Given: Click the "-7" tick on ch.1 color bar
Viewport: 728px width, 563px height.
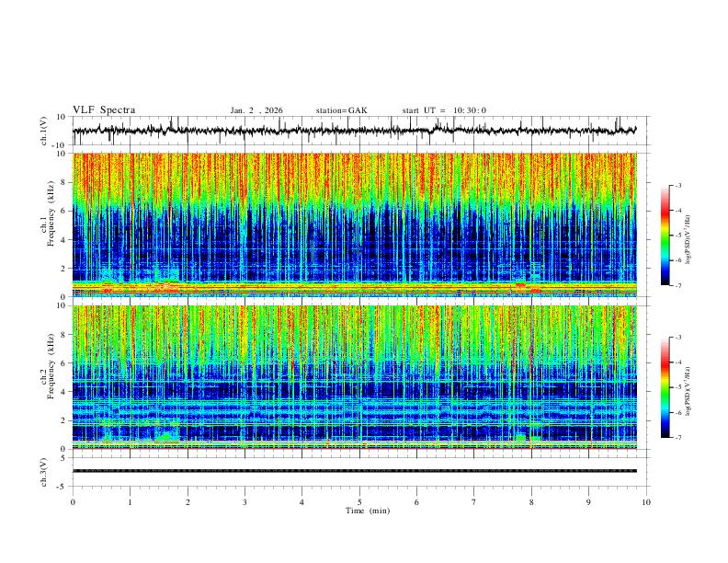Looking at the screenshot, I should [x=677, y=285].
